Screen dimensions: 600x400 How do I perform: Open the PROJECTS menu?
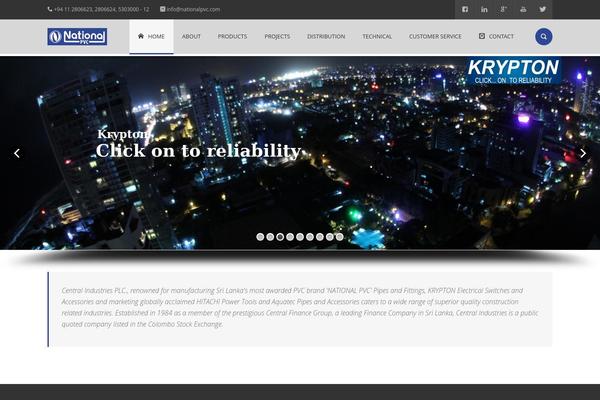tap(277, 36)
